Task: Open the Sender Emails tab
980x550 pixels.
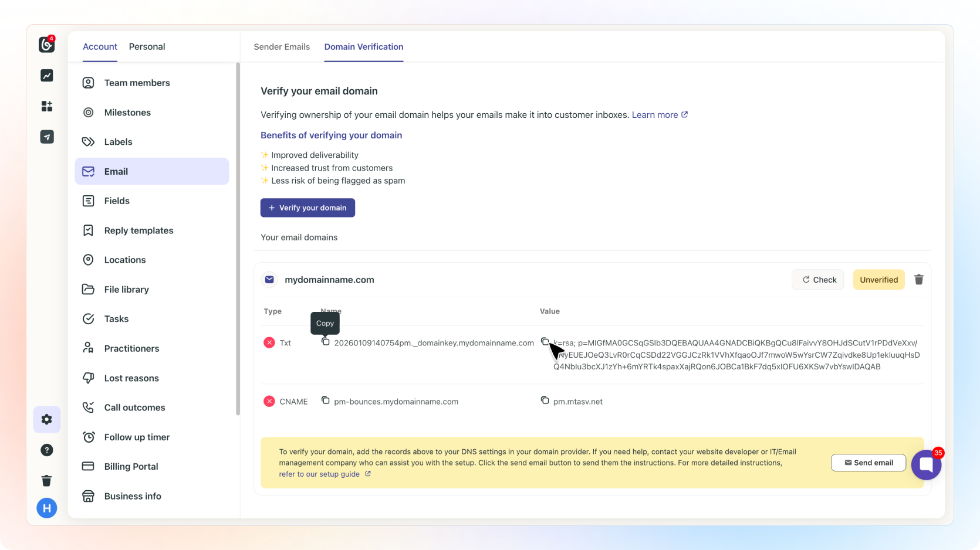Action: (282, 47)
